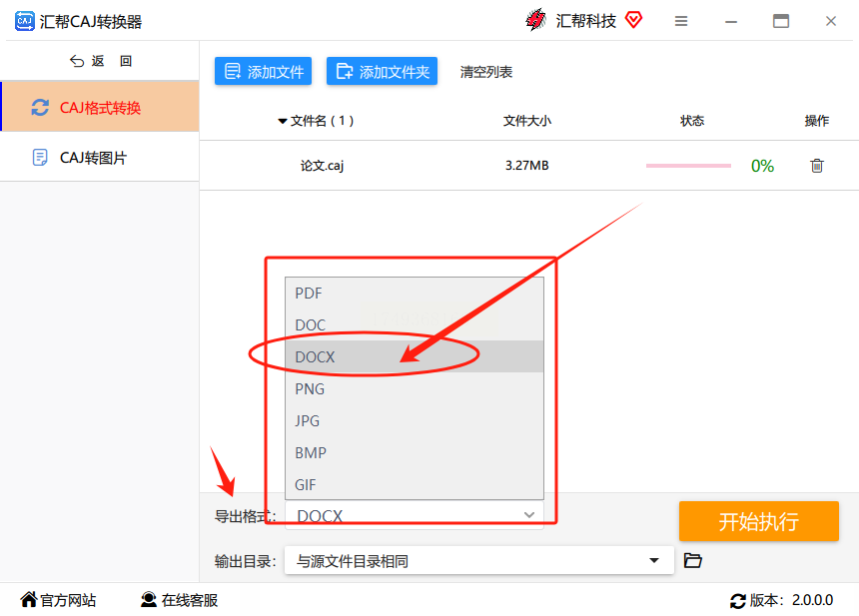Open the hamburger menu in title bar

(x=681, y=21)
